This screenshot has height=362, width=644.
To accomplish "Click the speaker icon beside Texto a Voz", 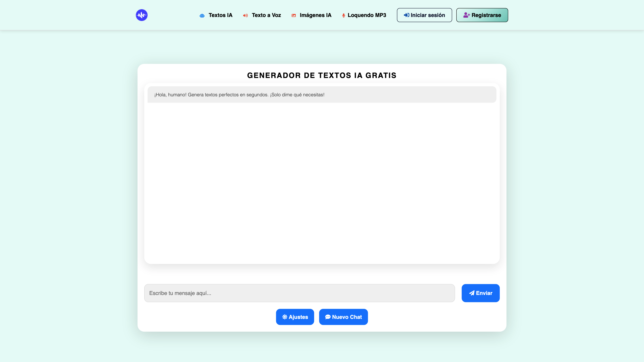I will pos(245,15).
